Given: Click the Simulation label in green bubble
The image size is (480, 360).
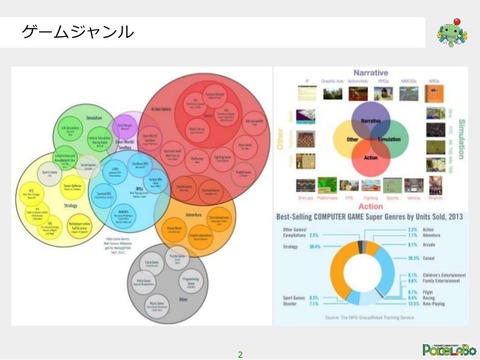Looking at the screenshot, I should coord(94,118).
